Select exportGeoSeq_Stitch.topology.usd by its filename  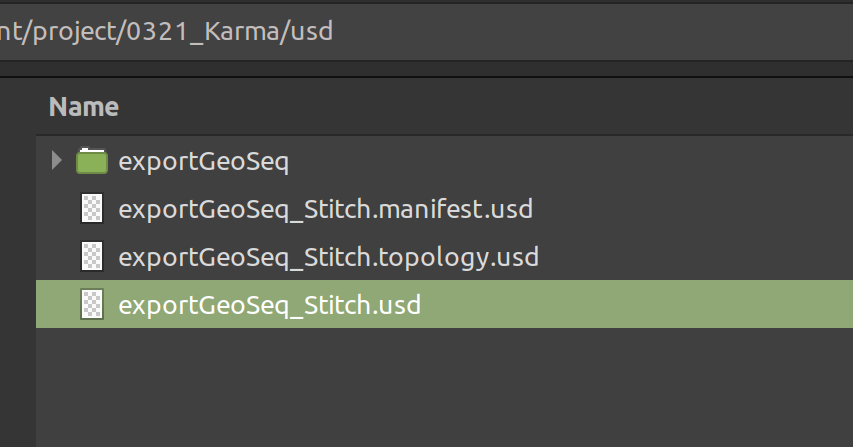point(329,258)
